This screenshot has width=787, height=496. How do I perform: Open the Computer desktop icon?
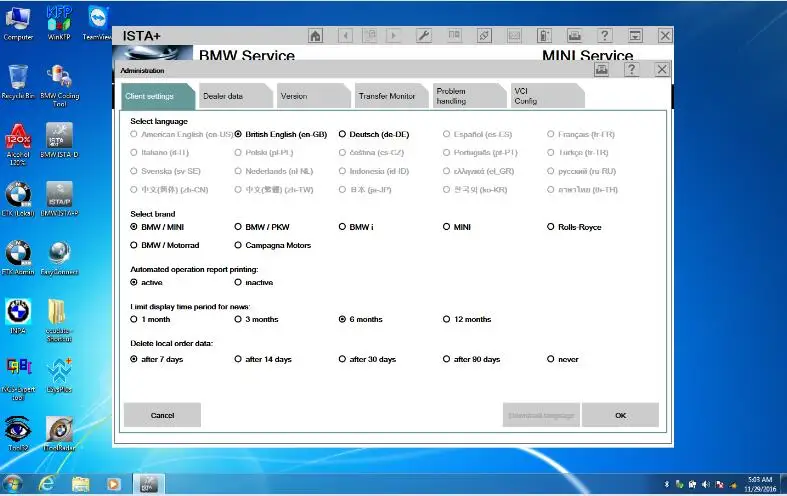(18, 23)
